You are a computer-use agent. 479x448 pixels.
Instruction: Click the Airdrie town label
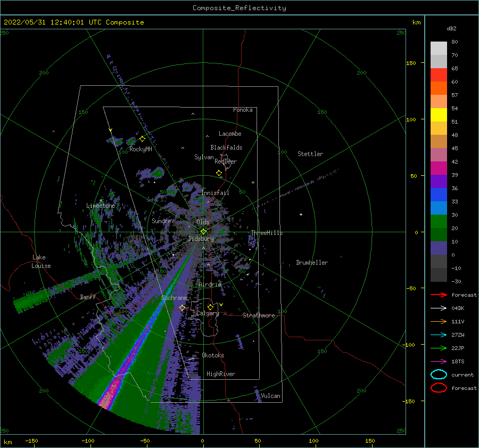pyautogui.click(x=210, y=284)
